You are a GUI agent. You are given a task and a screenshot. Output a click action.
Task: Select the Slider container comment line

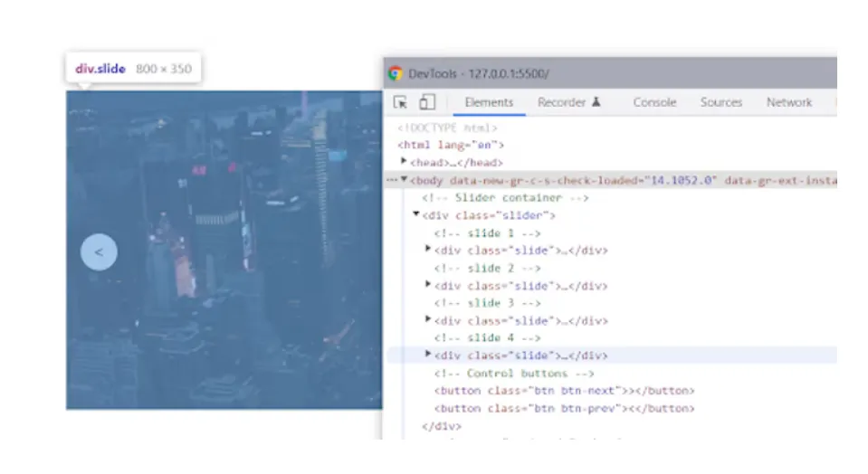pos(505,197)
